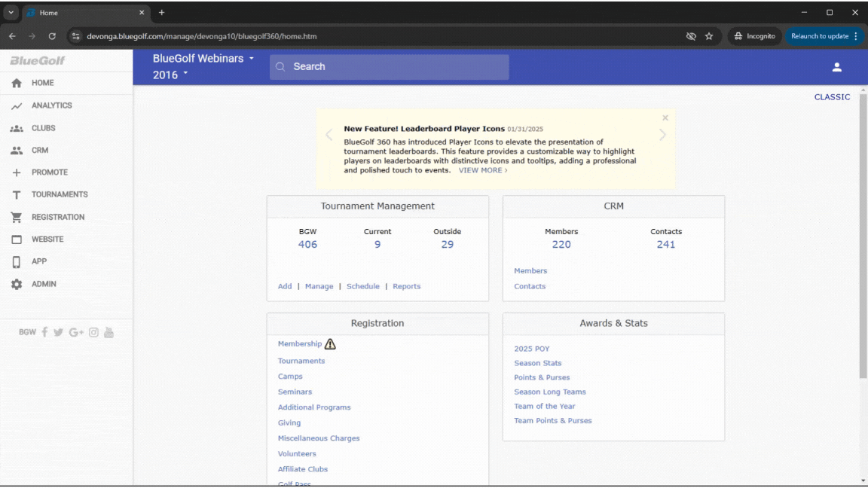The width and height of the screenshot is (868, 488).
Task: Click the Registration shopping cart icon
Action: point(17,218)
